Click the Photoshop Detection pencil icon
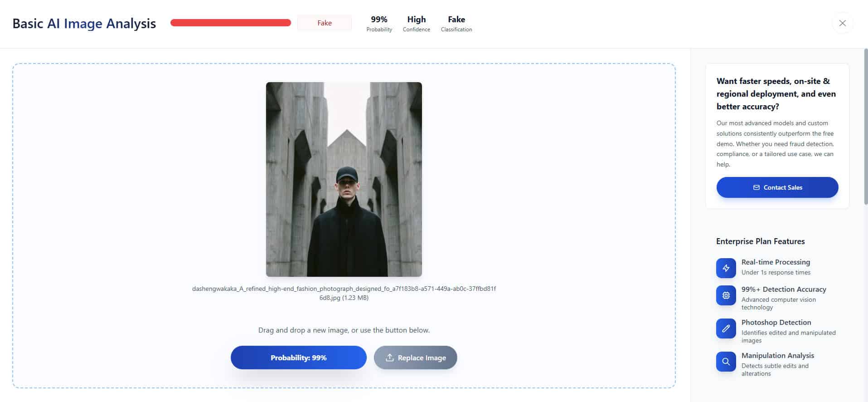The height and width of the screenshot is (402, 868). pyautogui.click(x=726, y=328)
